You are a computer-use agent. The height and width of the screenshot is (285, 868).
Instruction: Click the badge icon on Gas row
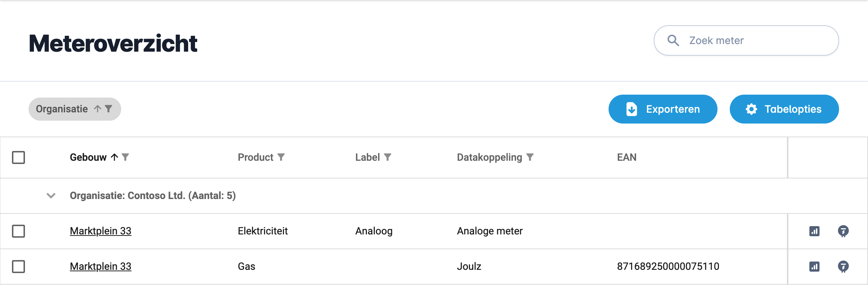[x=843, y=267]
